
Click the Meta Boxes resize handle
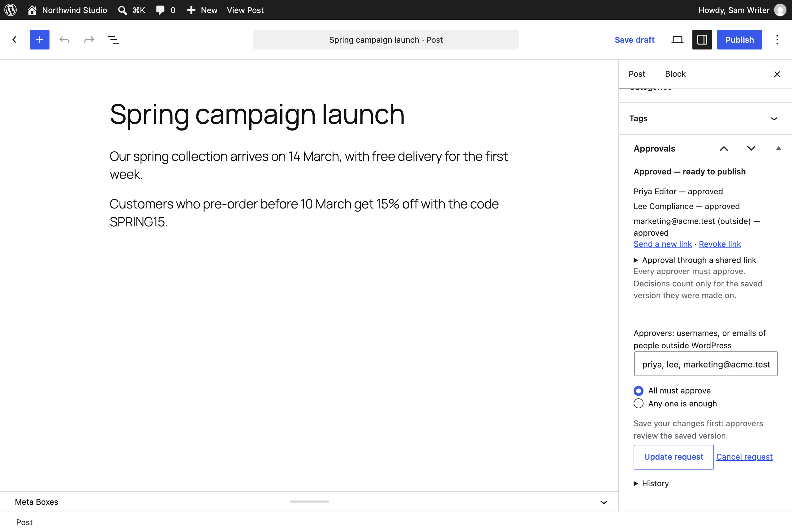coord(309,501)
